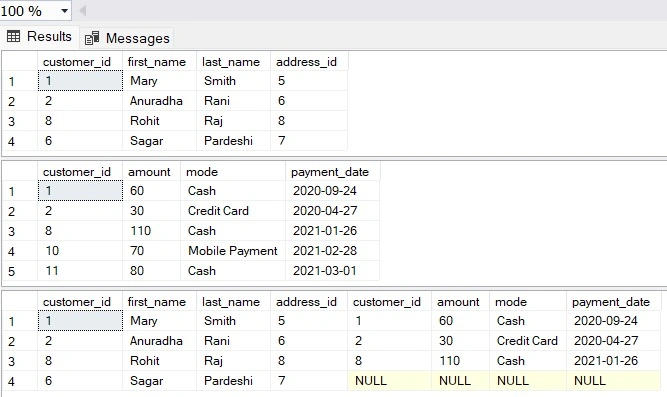Click '2021-01-26' in the third grid

pos(613,361)
